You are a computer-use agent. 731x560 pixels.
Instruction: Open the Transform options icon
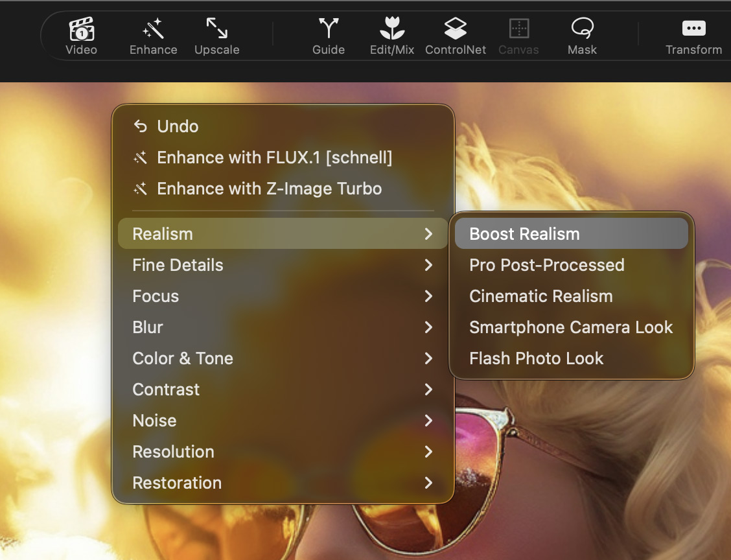click(693, 29)
